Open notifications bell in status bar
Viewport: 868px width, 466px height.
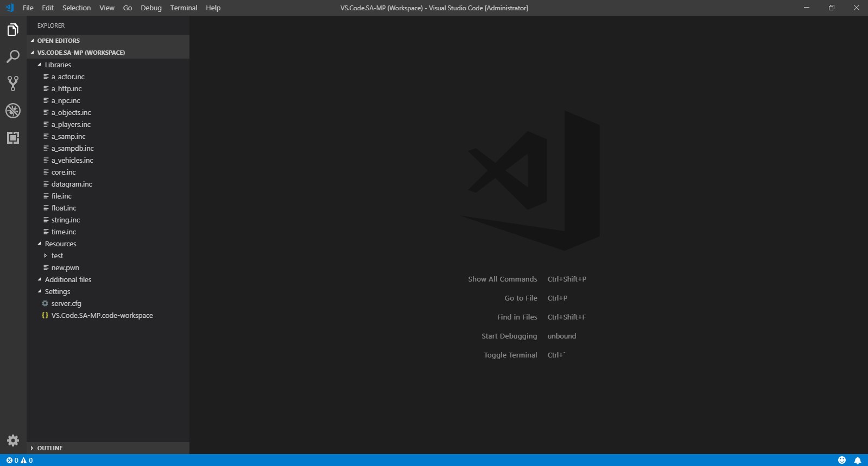[x=858, y=460]
